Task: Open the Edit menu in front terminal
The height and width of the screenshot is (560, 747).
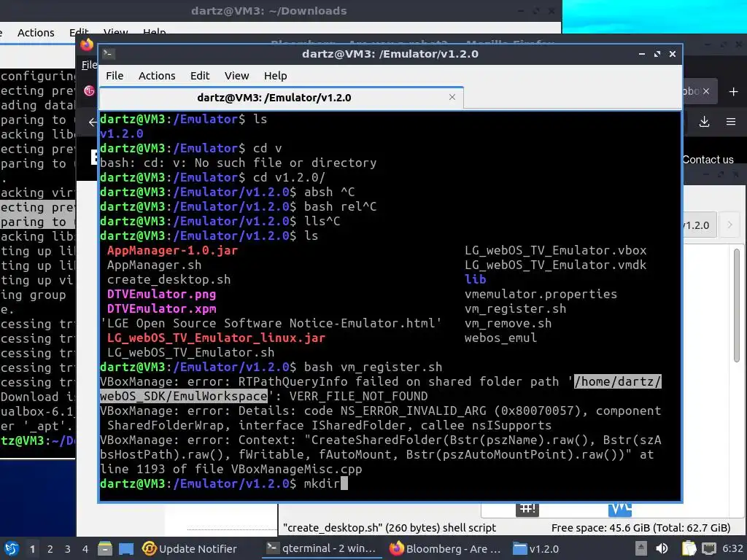Action: (200, 76)
